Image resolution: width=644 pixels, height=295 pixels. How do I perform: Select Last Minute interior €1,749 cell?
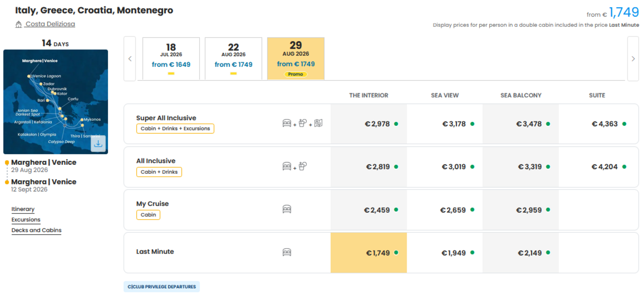369,253
